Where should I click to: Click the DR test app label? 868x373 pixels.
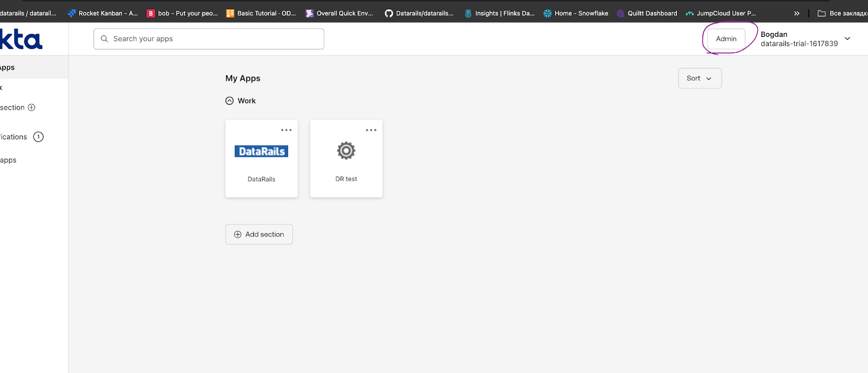click(346, 179)
